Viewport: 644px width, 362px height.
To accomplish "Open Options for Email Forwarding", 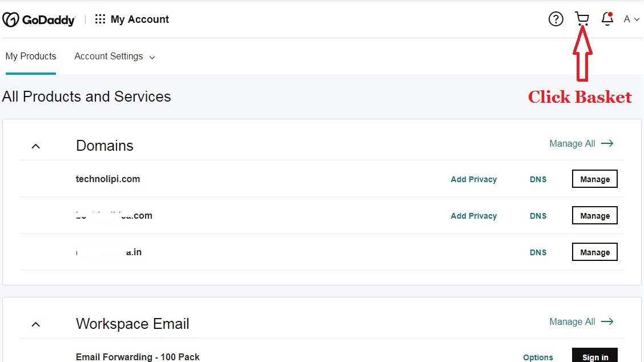I will click(538, 357).
